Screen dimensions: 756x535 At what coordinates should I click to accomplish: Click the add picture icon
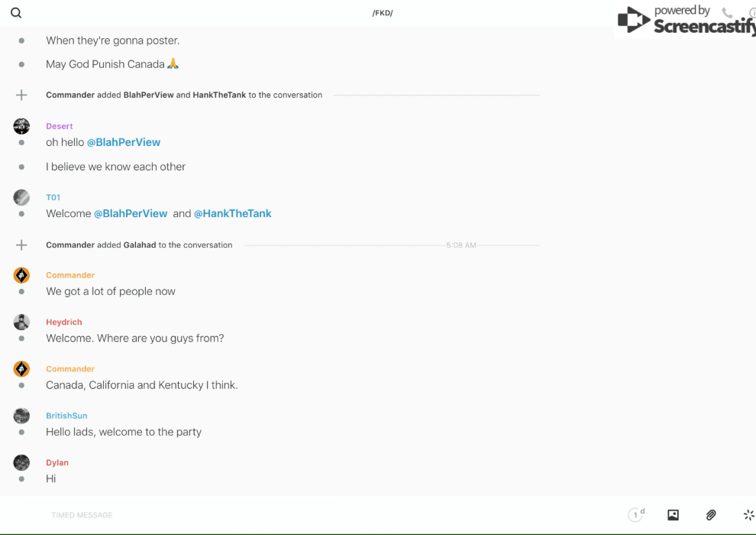[673, 515]
